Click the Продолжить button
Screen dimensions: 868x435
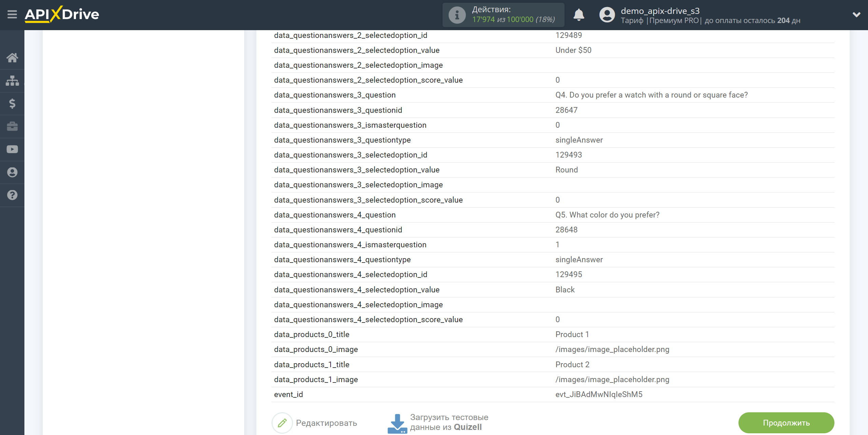[x=786, y=423]
